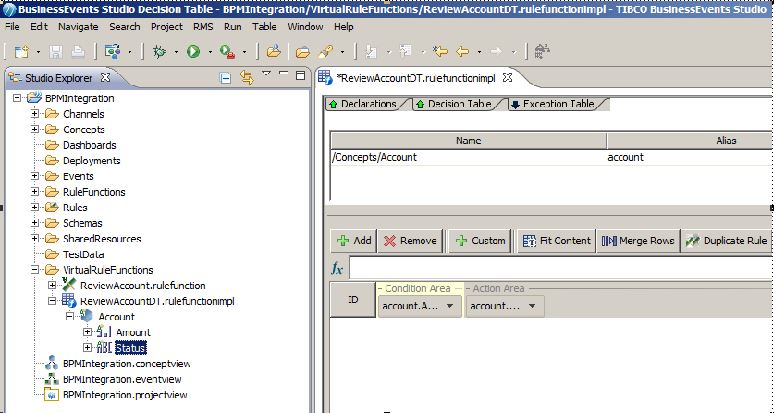Viewport: 774px width, 413px height.
Task: Click the Duplicate Rule button
Action: 726,241
